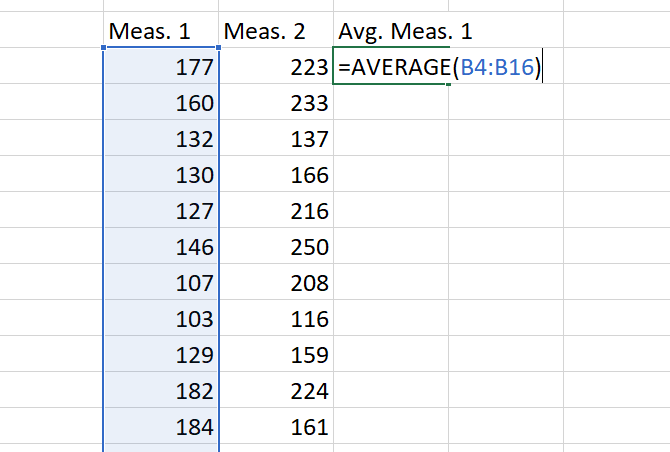Select the cell containing 166
This screenshot has width=670, height=452.
(x=275, y=175)
